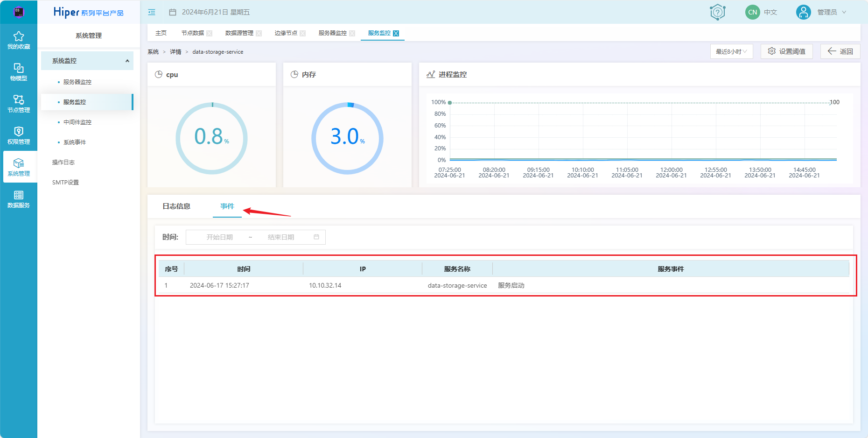Switch to the 服务器监控 tab
This screenshot has height=438, width=868.
(333, 33)
